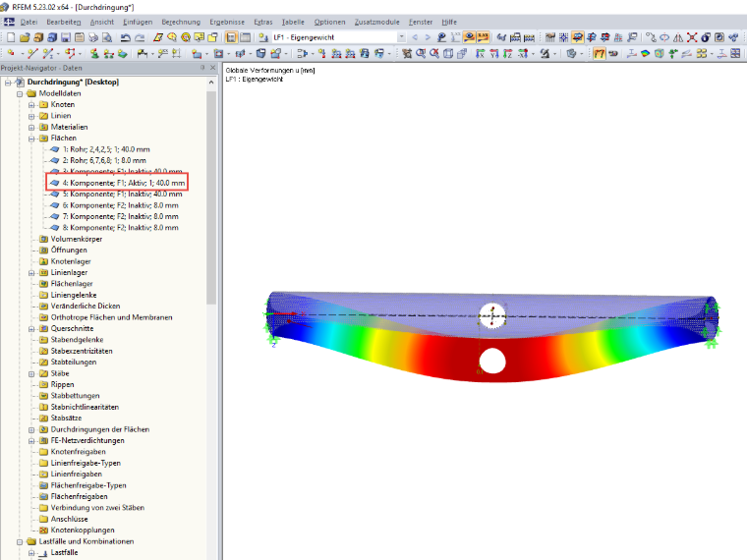
Task: Click the Save floppy disk icon
Action: [66, 37]
